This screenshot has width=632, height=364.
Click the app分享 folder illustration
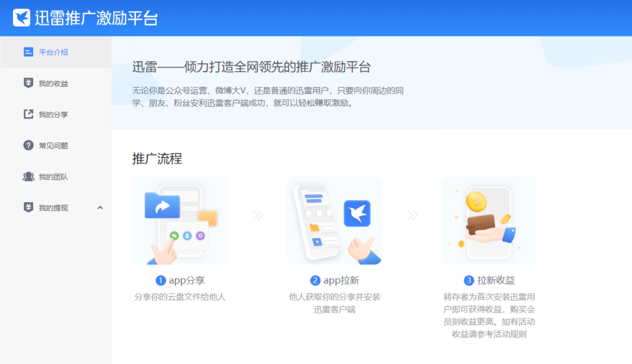(162, 205)
